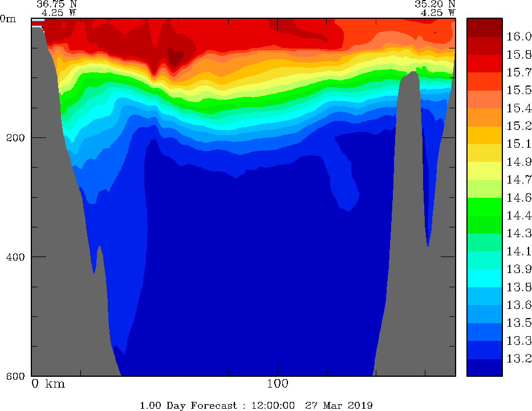532x411 pixels.
Task: Click the 1.00 Day Forecast caption
Action: pyautogui.click(x=189, y=405)
